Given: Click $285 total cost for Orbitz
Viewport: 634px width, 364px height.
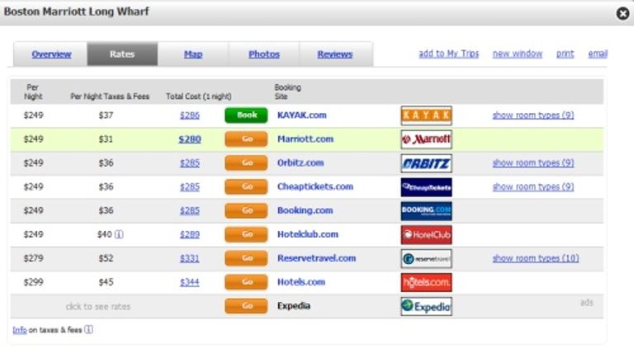Looking at the screenshot, I should [x=190, y=163].
